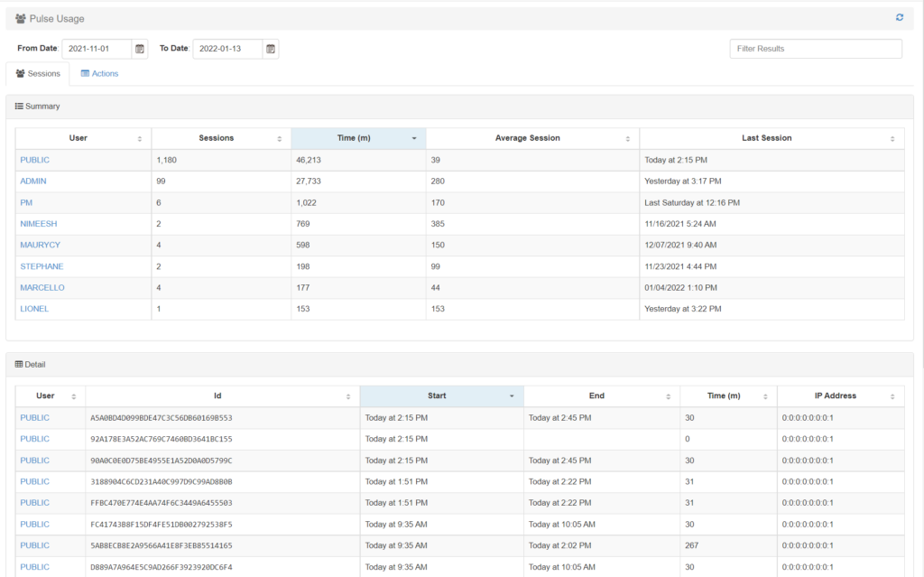Viewport: 924px width, 577px height.
Task: Click the refresh icon in Pulse Usage header
Action: [899, 18]
